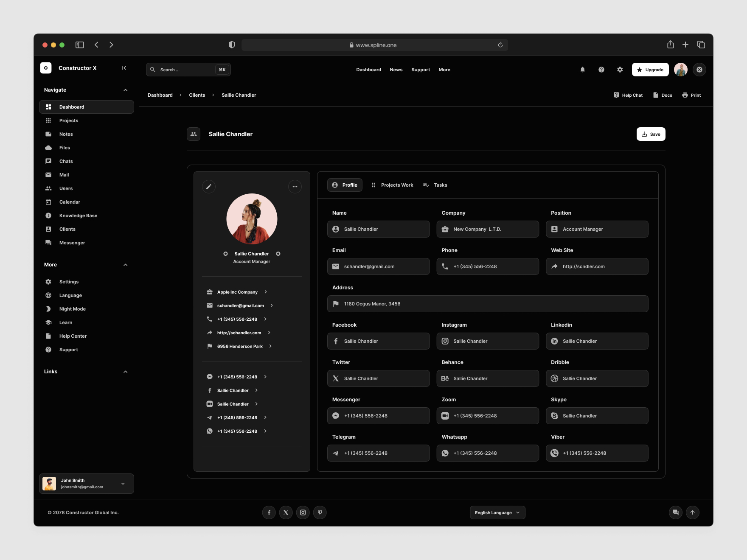Open the three-dot menu on profile card

click(295, 187)
